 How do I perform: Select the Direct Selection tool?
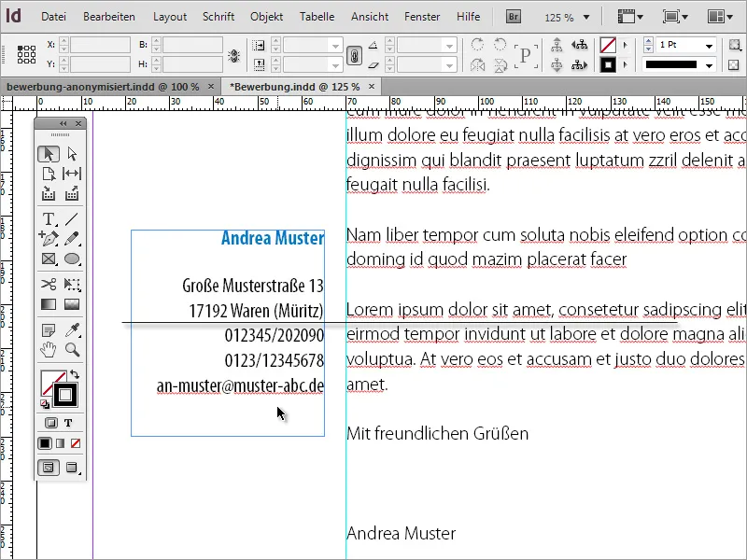[x=72, y=154]
